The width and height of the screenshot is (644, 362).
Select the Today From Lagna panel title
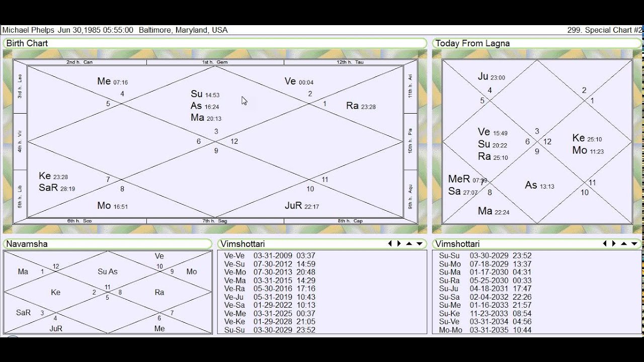pos(472,43)
